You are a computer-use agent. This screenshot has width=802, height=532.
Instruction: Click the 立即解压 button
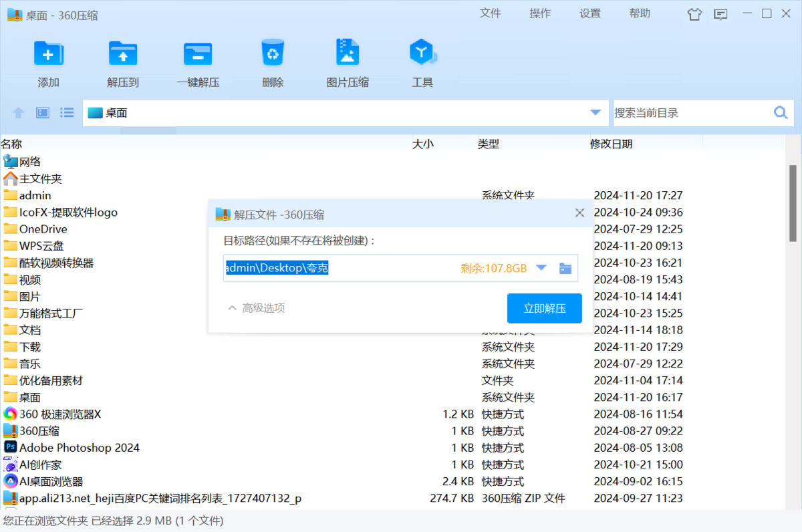(x=545, y=308)
